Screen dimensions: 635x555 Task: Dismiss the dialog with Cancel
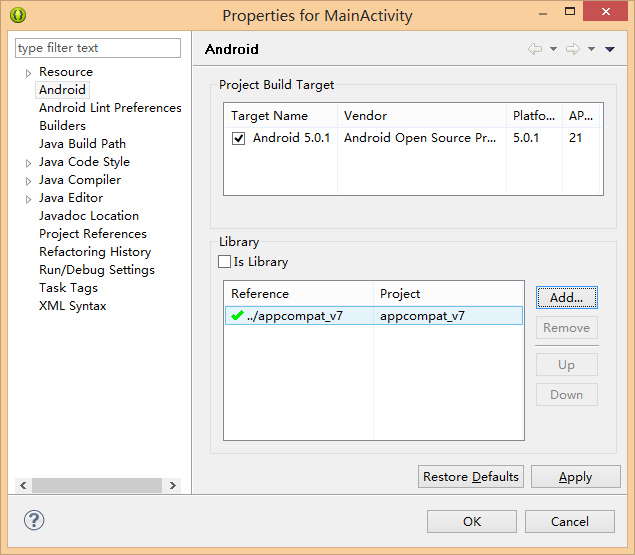pos(570,521)
